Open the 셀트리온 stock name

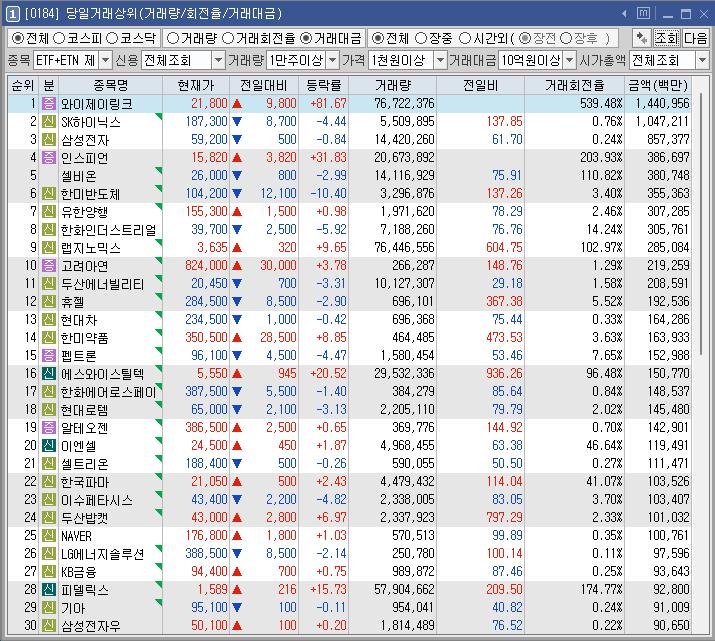85,464
